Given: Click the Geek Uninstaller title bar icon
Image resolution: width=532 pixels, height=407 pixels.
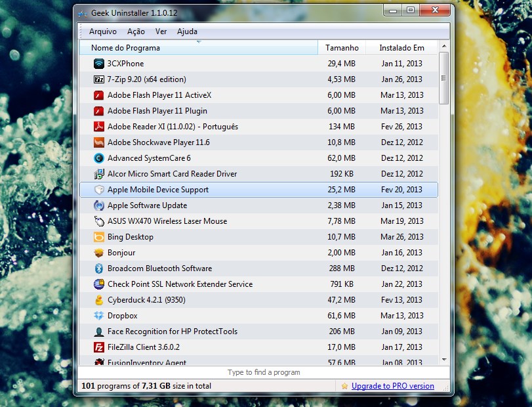Looking at the screenshot, I should 83,13.
